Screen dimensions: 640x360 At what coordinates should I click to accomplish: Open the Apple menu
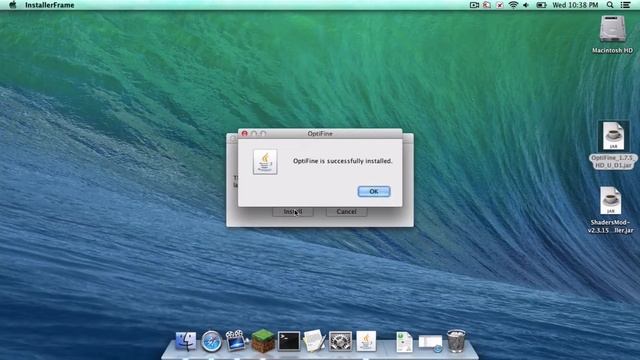coord(13,5)
